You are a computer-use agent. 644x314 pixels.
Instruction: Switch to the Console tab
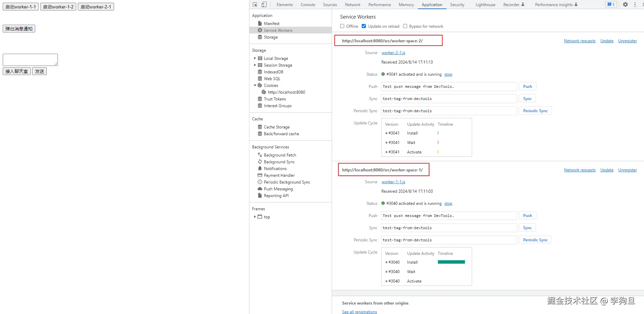pos(308,4)
